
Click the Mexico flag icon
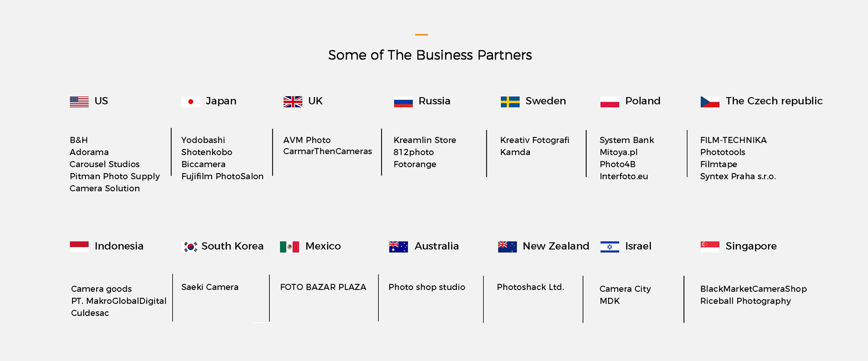[289, 246]
